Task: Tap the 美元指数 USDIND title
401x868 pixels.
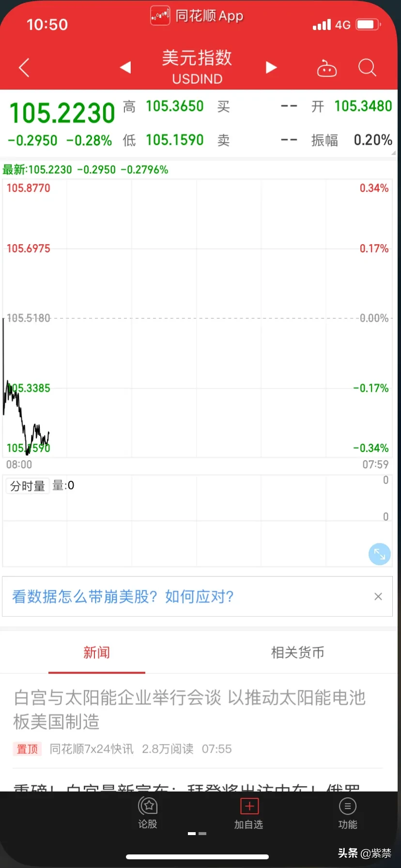Action: 197,67
